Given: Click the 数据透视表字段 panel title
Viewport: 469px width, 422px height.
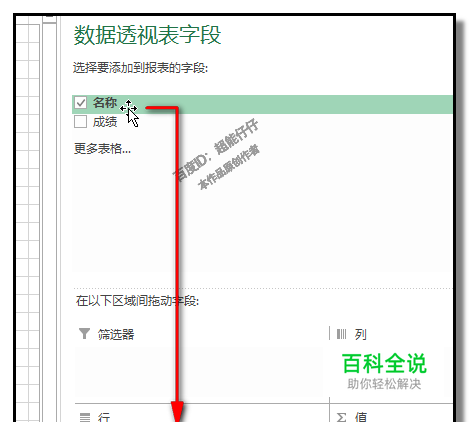Looking at the screenshot, I should click(147, 35).
